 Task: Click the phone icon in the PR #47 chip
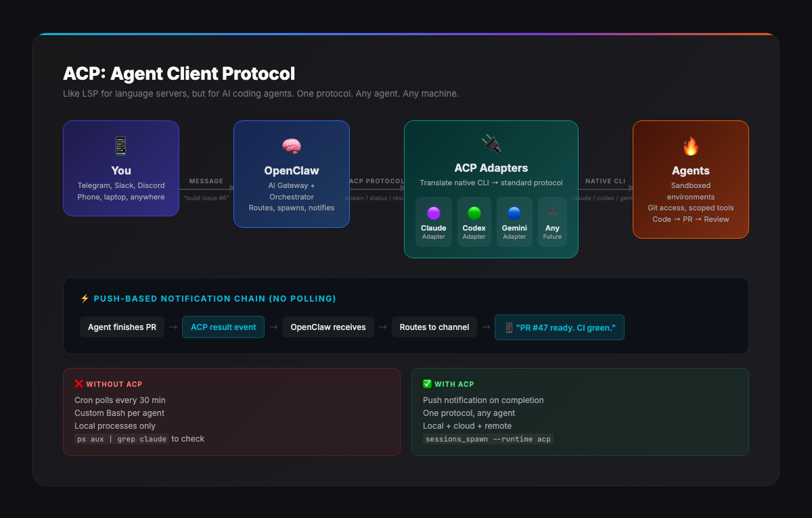click(509, 327)
